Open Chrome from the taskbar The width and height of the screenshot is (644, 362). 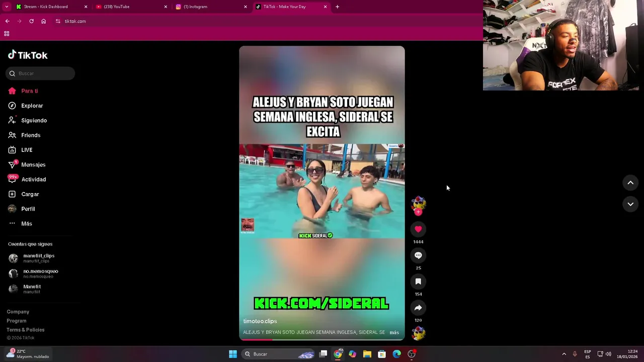click(338, 354)
